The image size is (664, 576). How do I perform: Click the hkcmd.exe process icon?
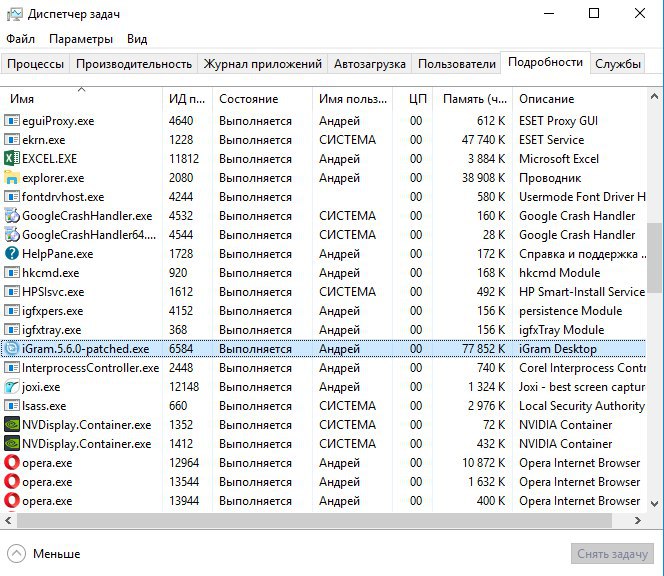point(12,272)
